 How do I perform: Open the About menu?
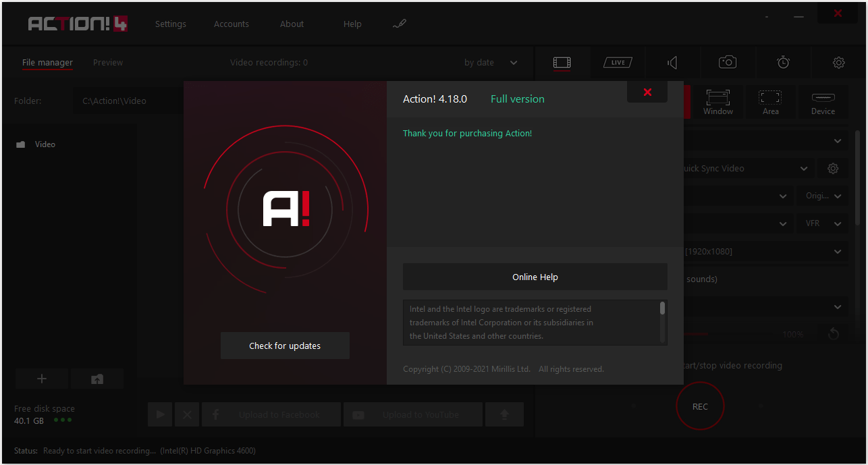pos(292,24)
